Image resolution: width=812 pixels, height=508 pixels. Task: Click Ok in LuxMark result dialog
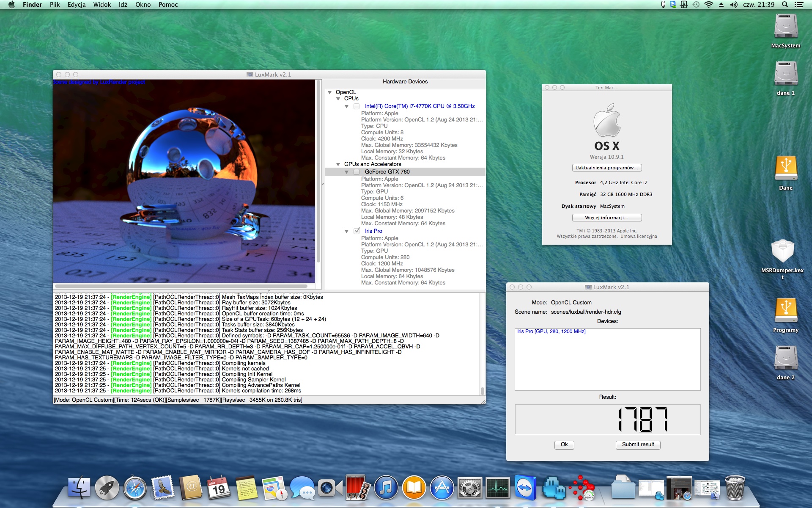tap(564, 444)
